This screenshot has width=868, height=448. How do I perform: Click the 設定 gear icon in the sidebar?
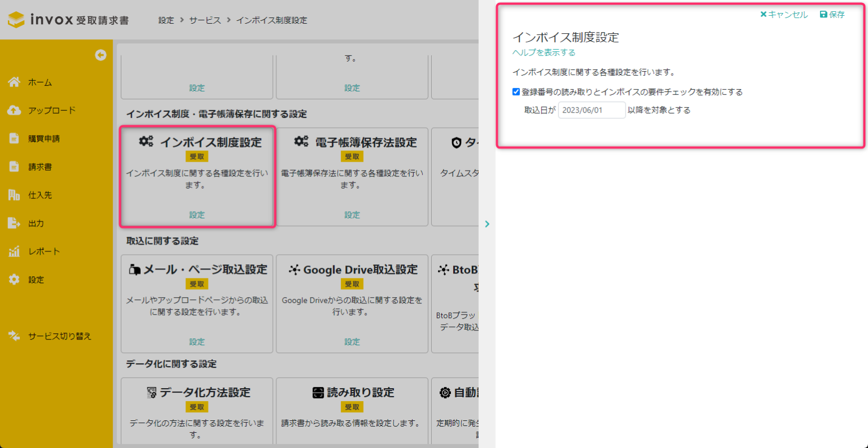click(14, 279)
